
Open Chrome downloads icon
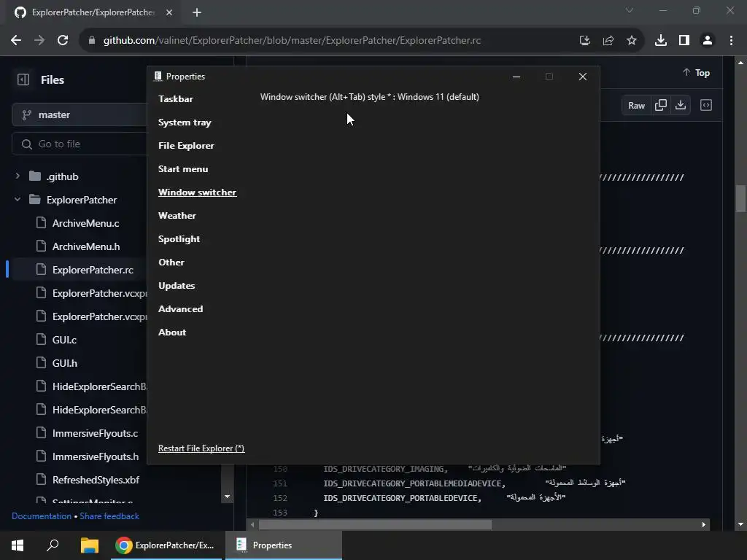(661, 41)
